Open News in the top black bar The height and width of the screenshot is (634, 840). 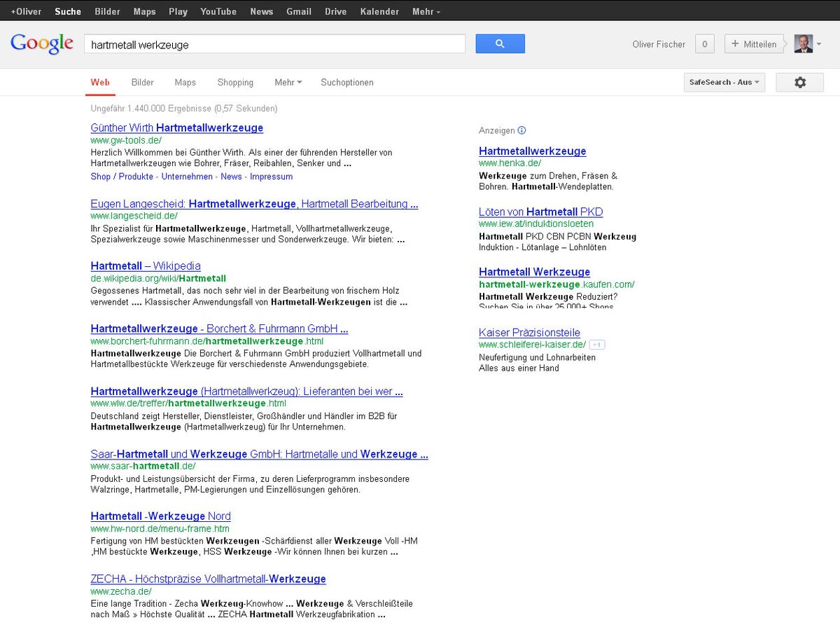(x=261, y=11)
